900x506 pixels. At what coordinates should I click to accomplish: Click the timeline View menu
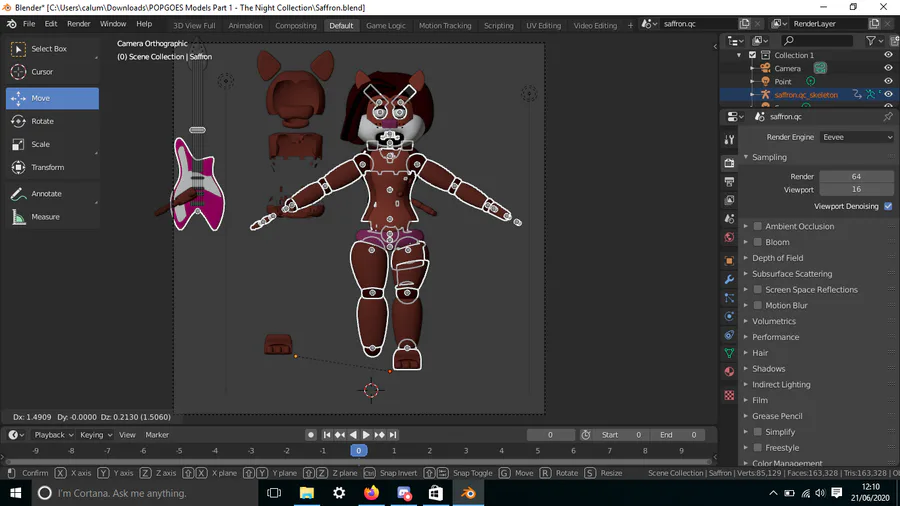coord(127,435)
